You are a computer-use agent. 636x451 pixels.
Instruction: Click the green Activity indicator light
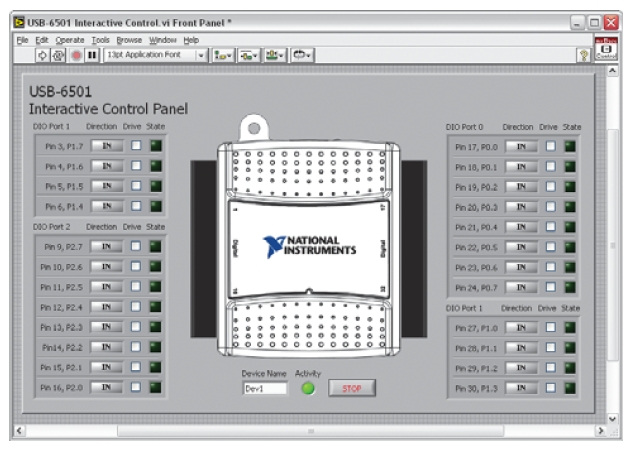[x=308, y=388]
